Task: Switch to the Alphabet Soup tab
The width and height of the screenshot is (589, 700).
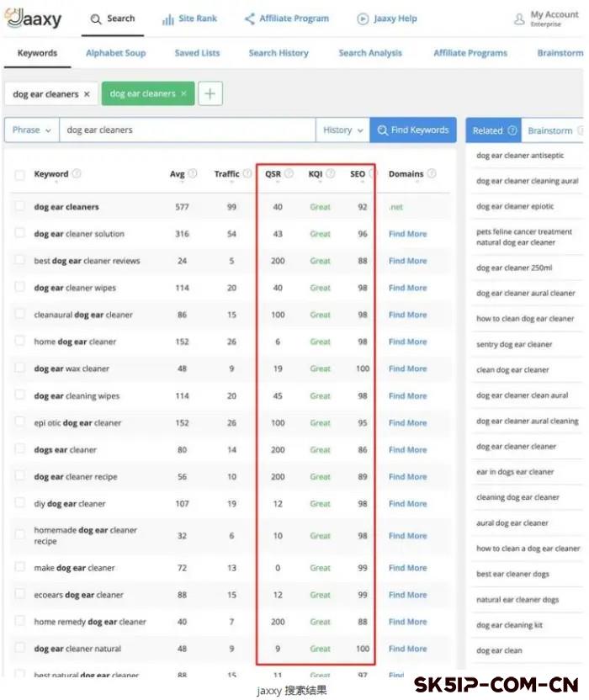Action: pos(115,53)
